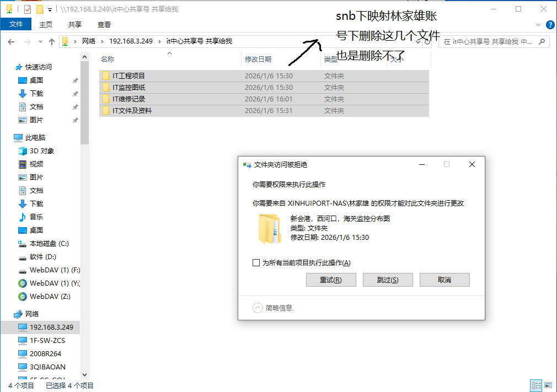
Task: Sort by 修改日期 column header
Action: click(x=258, y=60)
